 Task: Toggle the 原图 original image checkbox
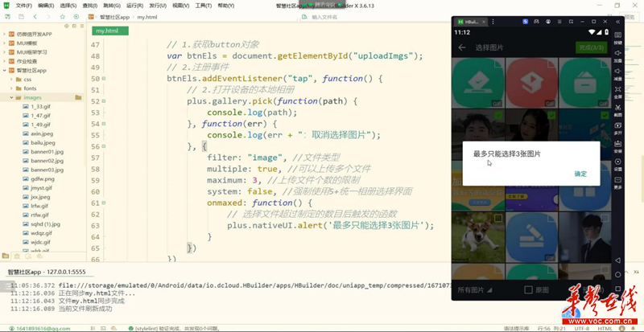click(529, 289)
